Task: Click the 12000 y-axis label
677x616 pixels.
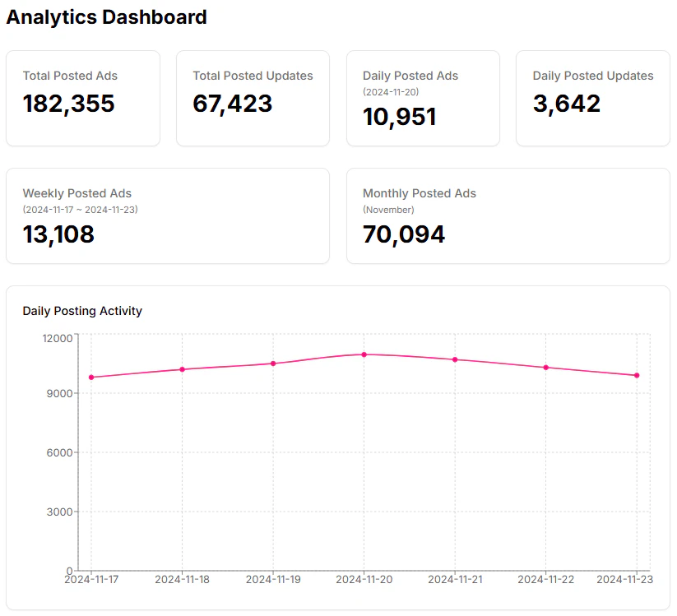Action: [x=58, y=338]
